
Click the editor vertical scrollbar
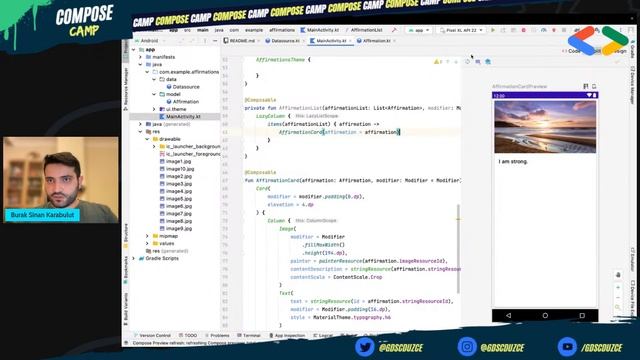458,249
